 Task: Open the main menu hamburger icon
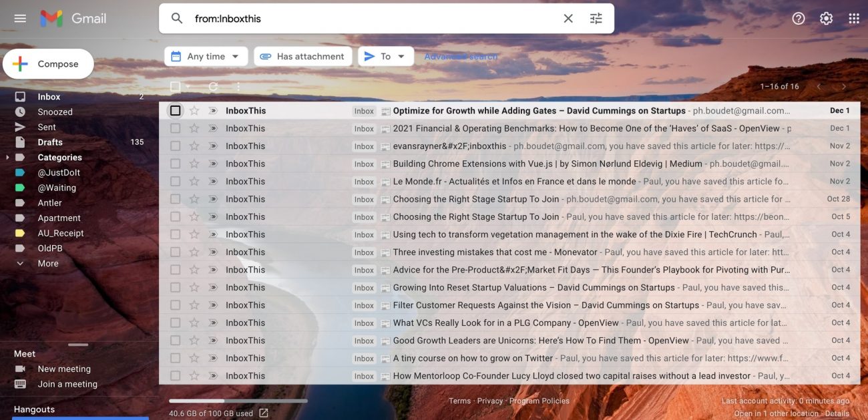click(x=20, y=19)
